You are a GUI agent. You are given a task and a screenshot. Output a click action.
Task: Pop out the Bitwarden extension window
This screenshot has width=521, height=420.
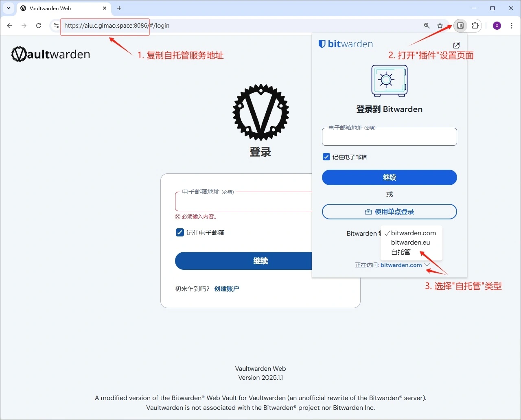pos(457,45)
